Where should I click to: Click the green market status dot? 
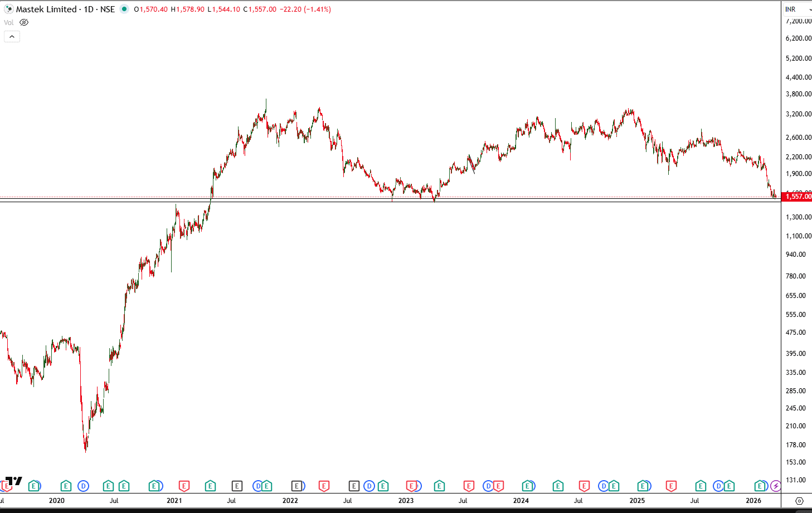click(124, 9)
